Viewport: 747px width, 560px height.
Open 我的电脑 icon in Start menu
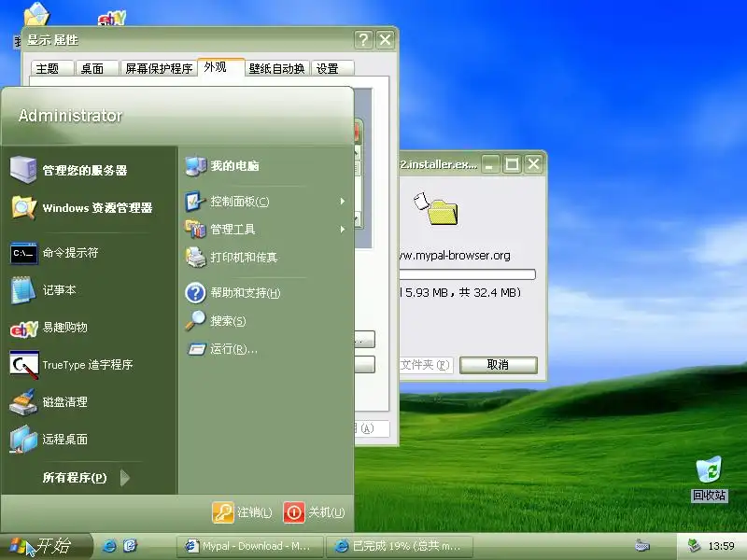pyautogui.click(x=195, y=166)
